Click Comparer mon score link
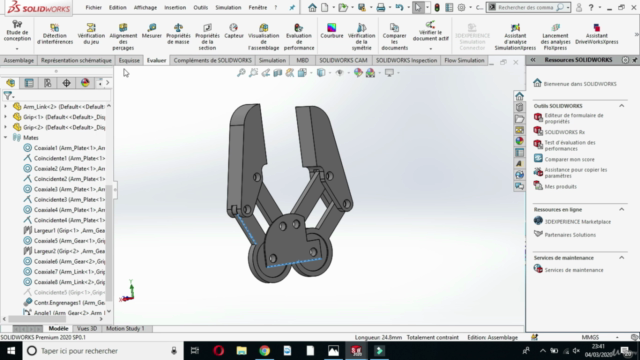This screenshot has width=640, height=360. pos(569,159)
